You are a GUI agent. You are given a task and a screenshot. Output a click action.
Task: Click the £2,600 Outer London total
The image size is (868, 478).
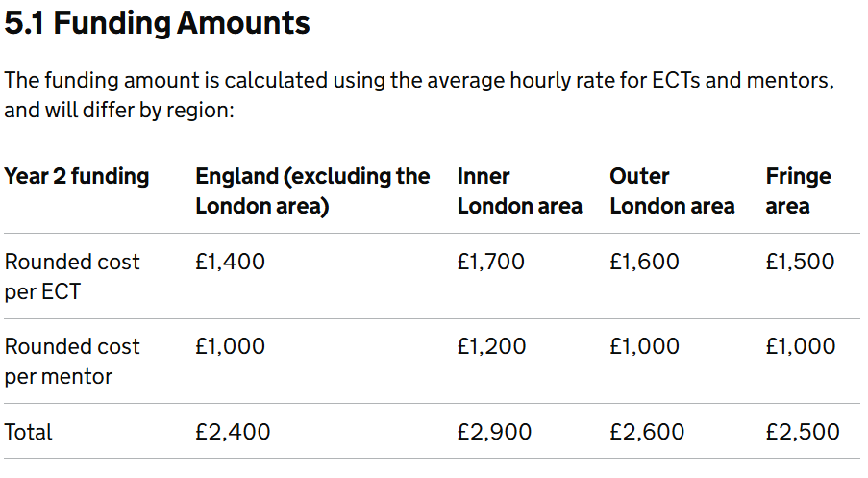(x=647, y=432)
